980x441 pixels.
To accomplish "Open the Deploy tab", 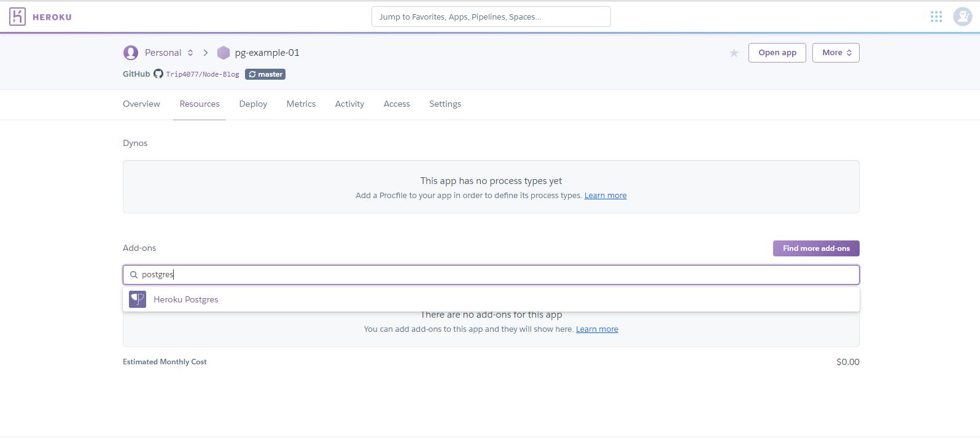I will point(253,104).
